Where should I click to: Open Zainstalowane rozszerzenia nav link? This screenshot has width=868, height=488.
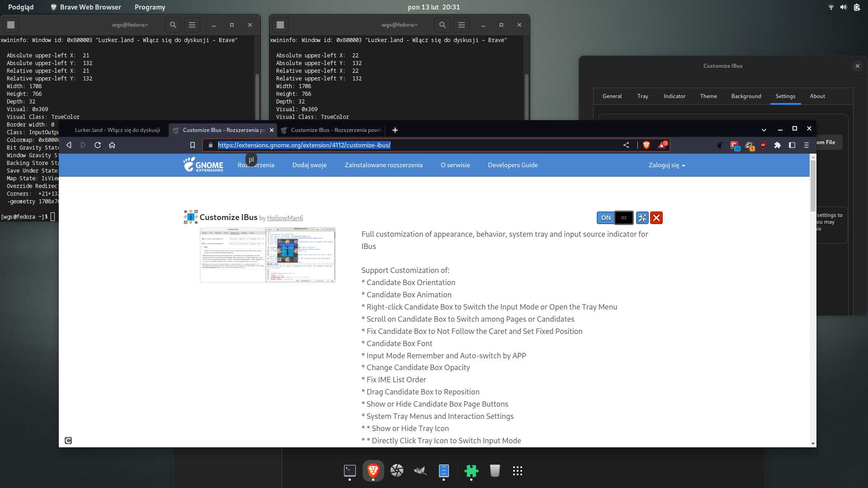[384, 165]
